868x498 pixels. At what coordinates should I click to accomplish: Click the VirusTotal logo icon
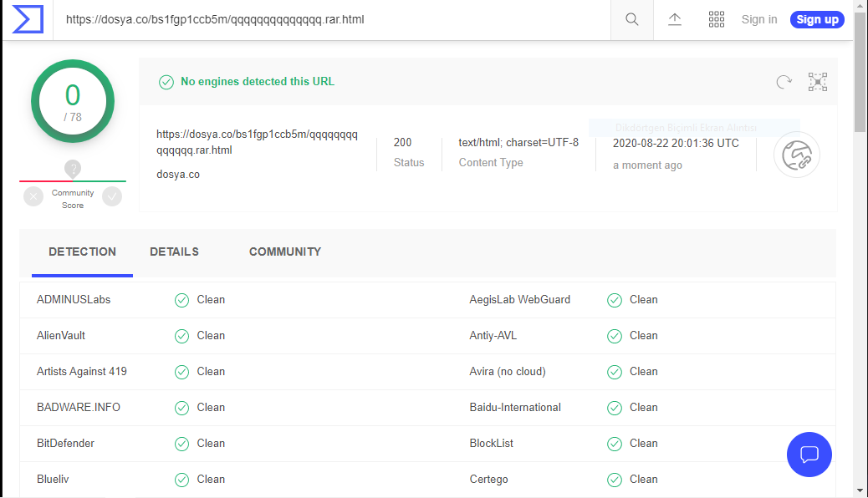28,19
